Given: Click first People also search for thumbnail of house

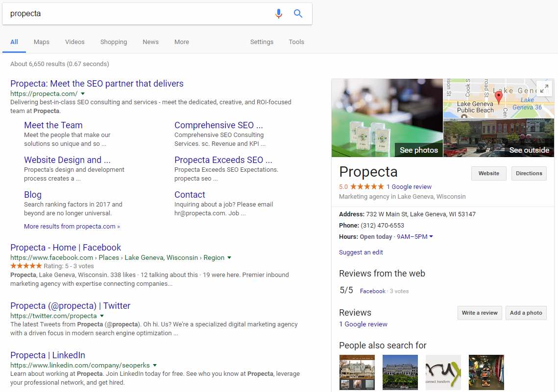Looking at the screenshot, I should (357, 372).
